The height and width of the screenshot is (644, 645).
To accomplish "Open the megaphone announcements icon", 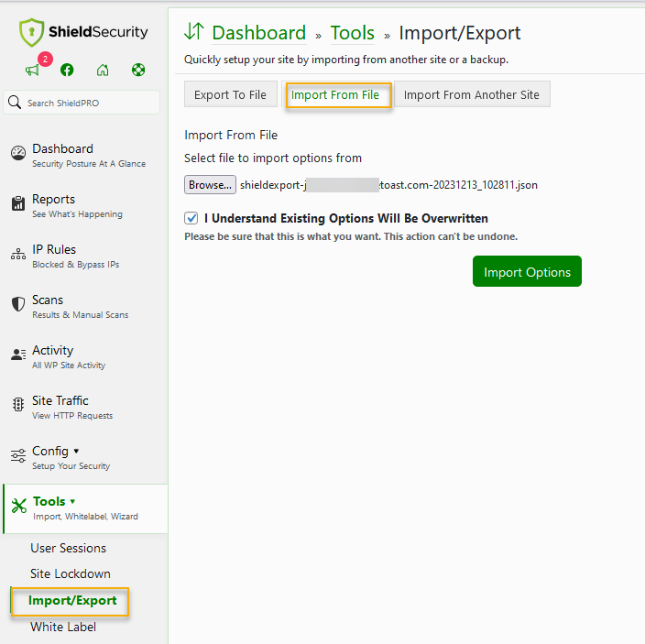I will 32,71.
